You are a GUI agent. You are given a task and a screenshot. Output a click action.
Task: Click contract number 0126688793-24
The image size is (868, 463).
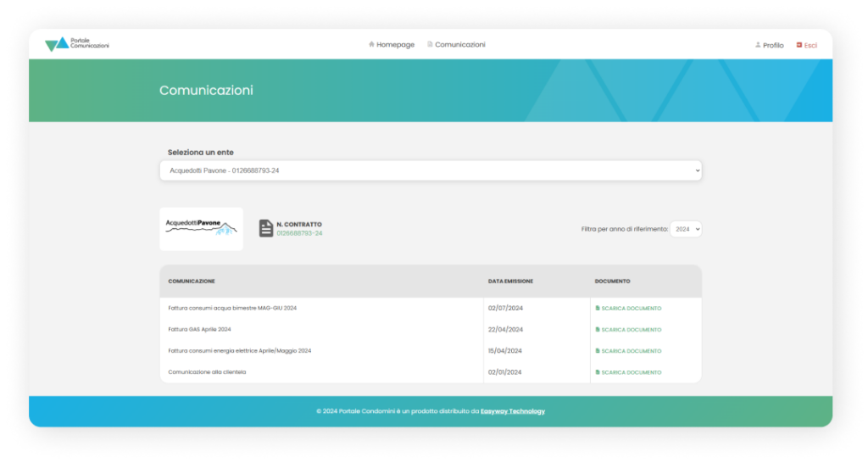[299, 233]
